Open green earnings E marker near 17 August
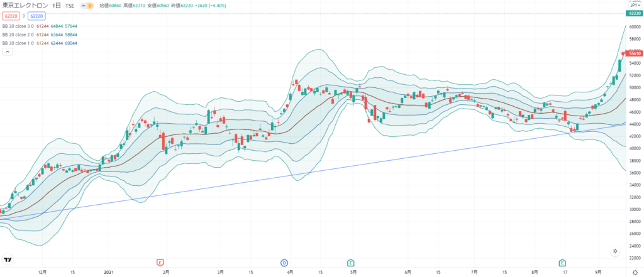Image resolution: width=644 pixels, height=277 pixels. pyautogui.click(x=562, y=262)
